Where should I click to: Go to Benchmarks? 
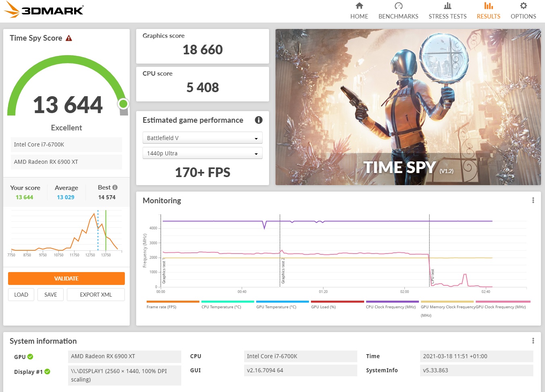coord(398,11)
